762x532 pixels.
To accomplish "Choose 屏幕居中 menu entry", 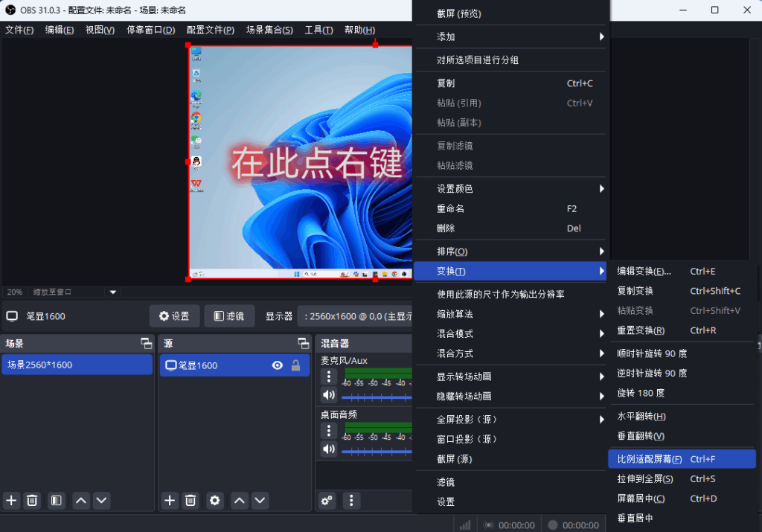I will tap(682, 499).
